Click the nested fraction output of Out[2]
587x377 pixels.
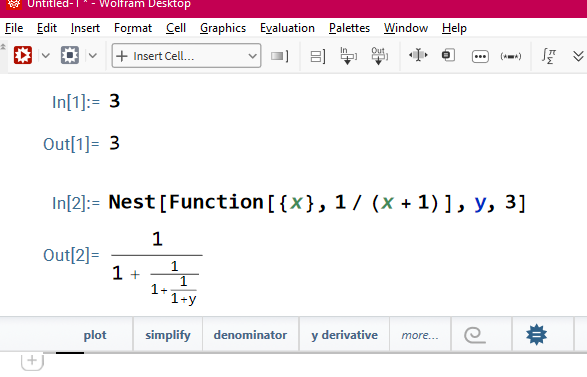(x=157, y=268)
